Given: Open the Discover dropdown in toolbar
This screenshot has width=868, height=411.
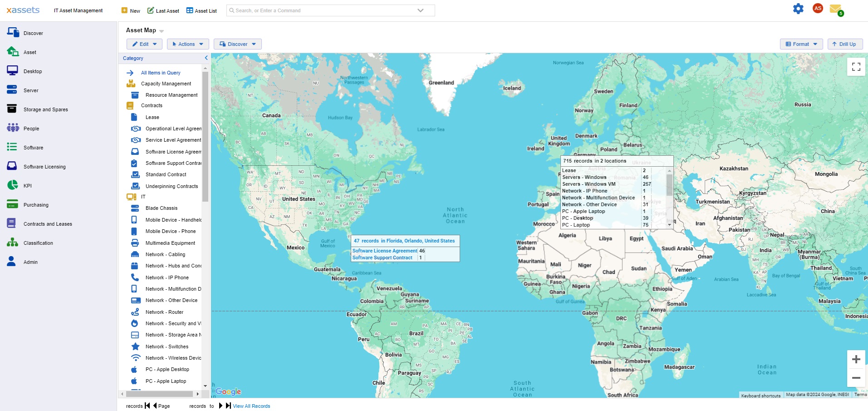Looking at the screenshot, I should click(237, 44).
